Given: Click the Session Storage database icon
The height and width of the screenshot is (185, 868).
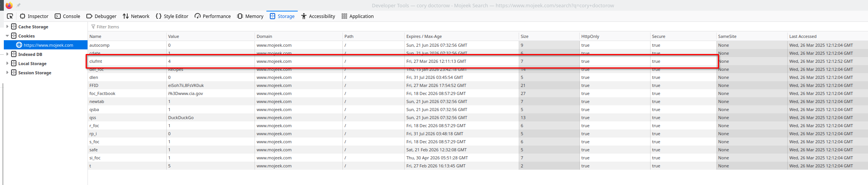Looking at the screenshot, I should tap(14, 72).
